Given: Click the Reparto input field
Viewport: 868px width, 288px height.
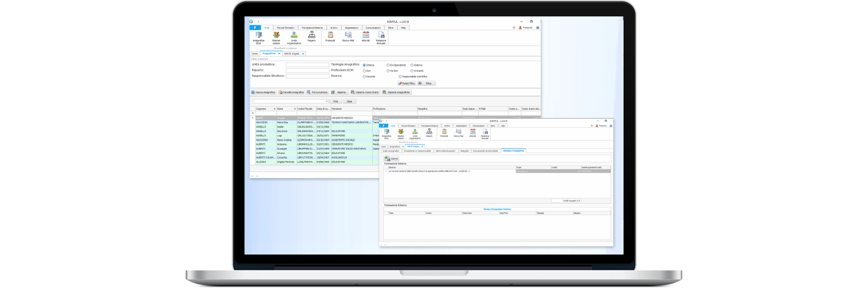Looking at the screenshot, I should coord(308,70).
